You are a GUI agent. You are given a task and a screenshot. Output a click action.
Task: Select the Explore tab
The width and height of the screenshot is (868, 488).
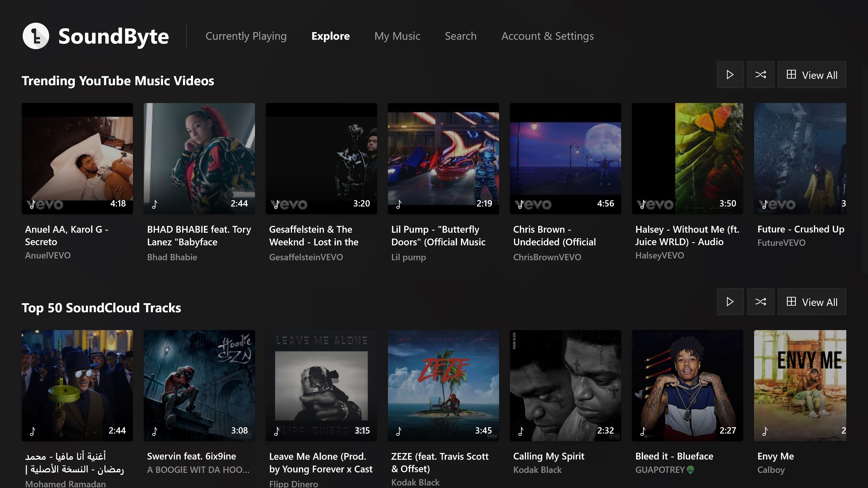(330, 36)
